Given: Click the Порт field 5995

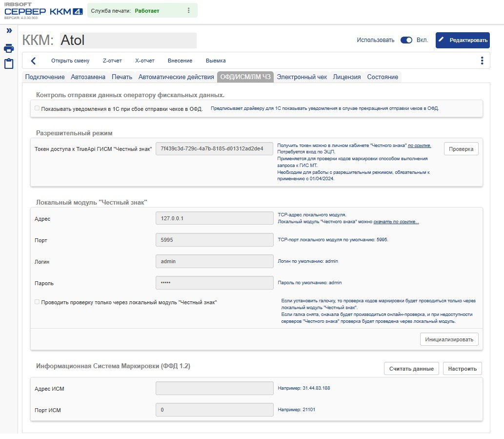Looking at the screenshot, I should coord(214,240).
